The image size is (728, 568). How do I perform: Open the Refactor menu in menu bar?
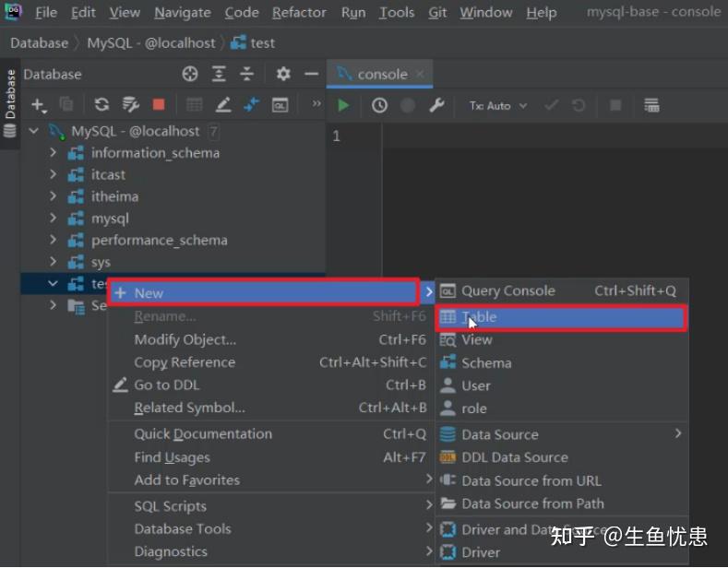[299, 12]
